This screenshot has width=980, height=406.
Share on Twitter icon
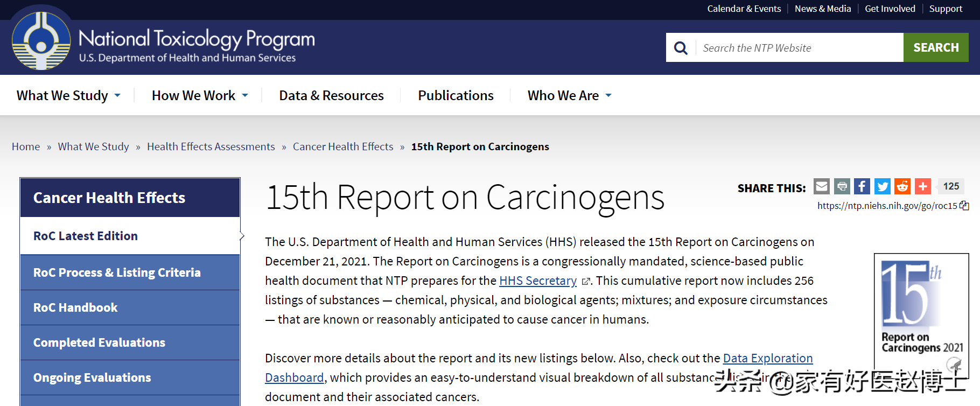click(x=882, y=186)
